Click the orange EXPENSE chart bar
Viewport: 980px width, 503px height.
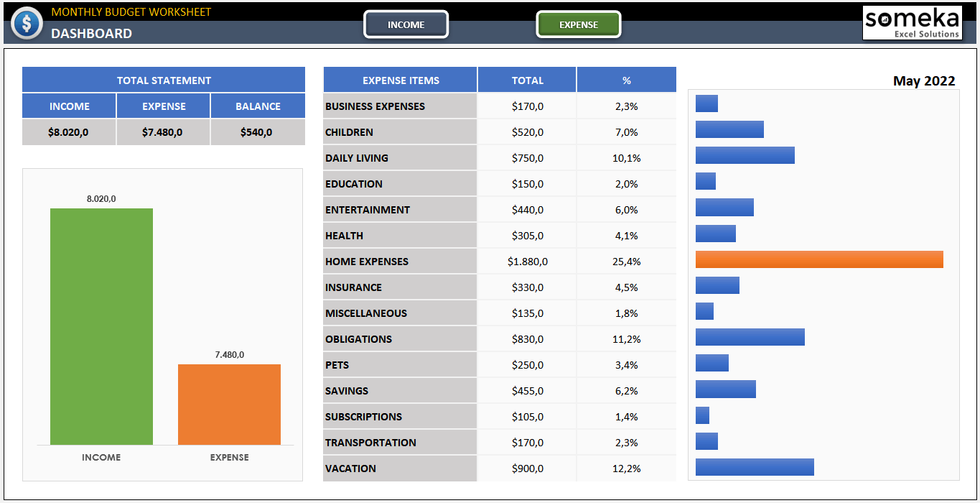229,405
